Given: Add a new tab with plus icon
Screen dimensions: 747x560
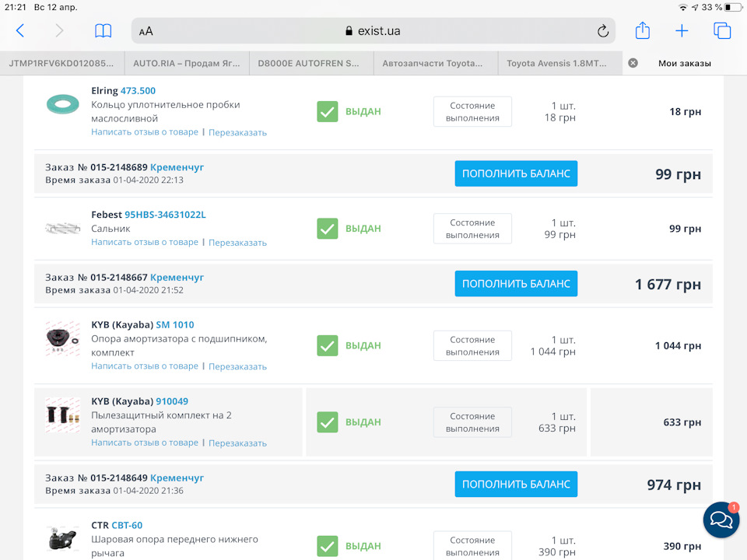Looking at the screenshot, I should (x=682, y=31).
